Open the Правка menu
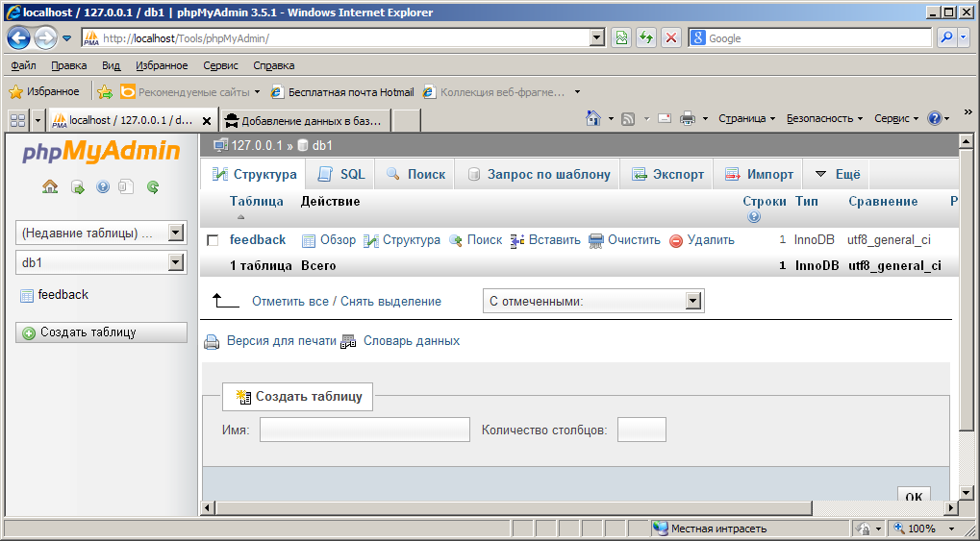 (x=68, y=65)
